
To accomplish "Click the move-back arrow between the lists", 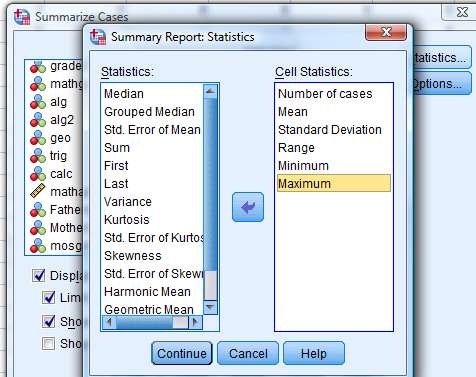I will 248,207.
